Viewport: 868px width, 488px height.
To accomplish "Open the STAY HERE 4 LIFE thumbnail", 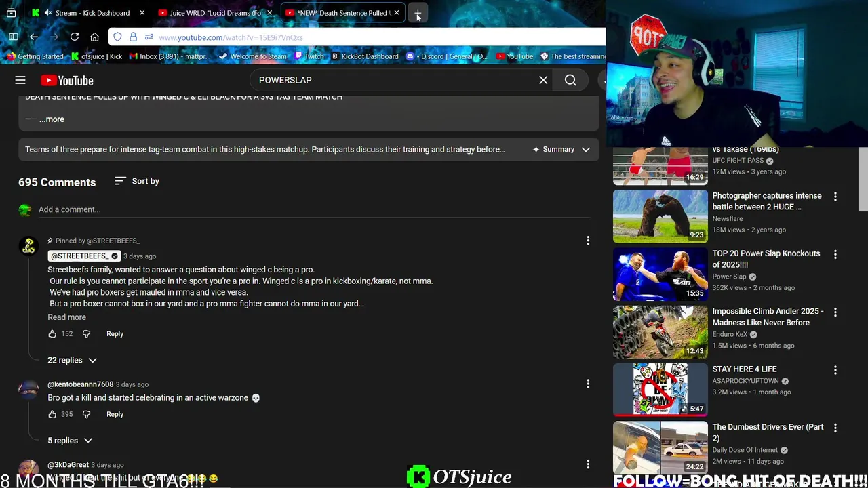I will click(x=660, y=390).
